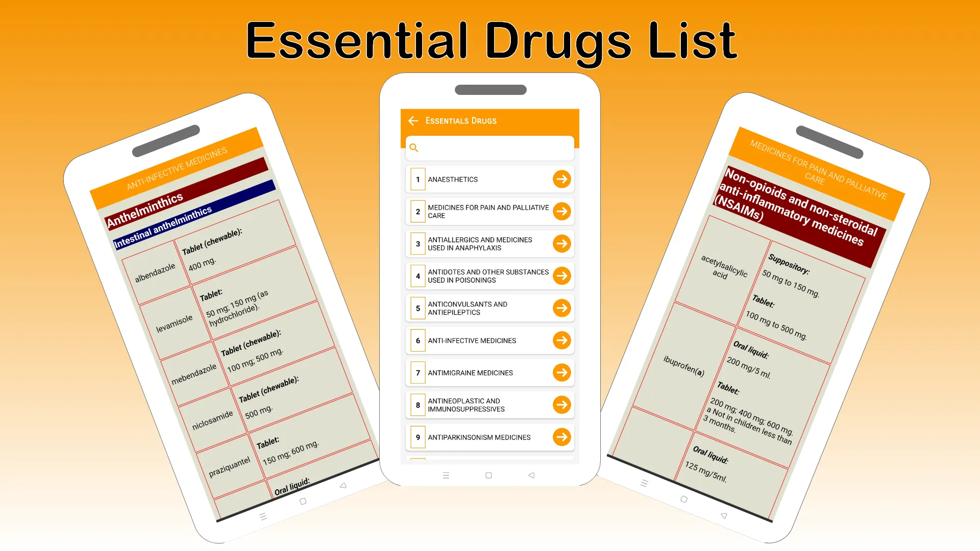Click the arrow icon for Antiparkinsonism Medicines

pos(562,437)
